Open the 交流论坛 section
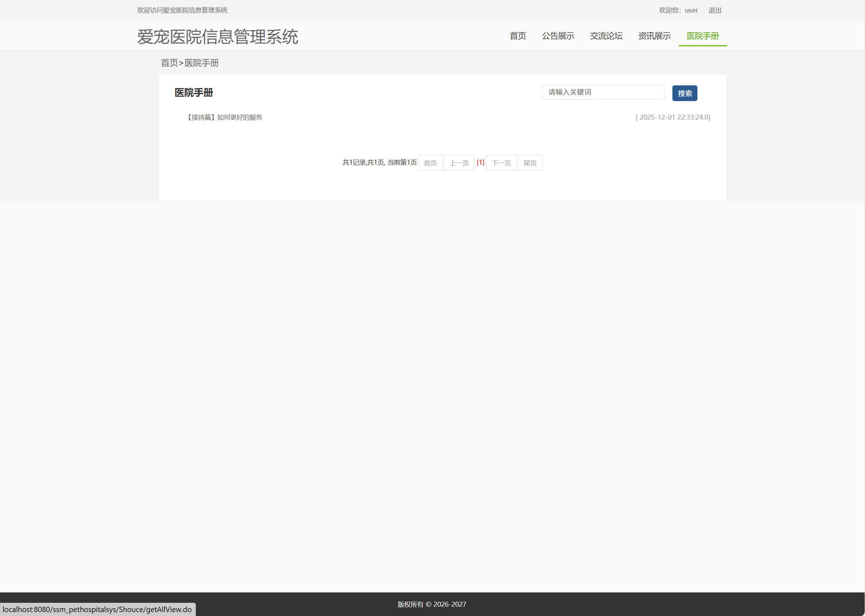This screenshot has width=865, height=616. (x=606, y=36)
